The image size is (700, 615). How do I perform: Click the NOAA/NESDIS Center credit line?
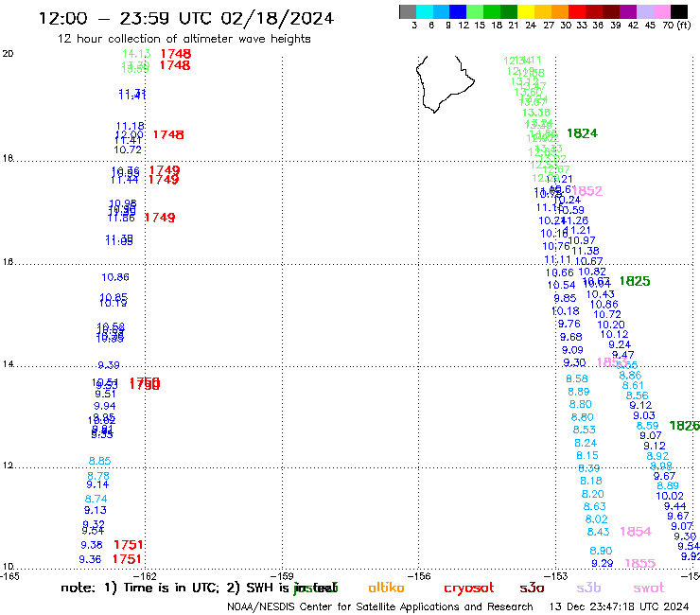click(x=380, y=607)
